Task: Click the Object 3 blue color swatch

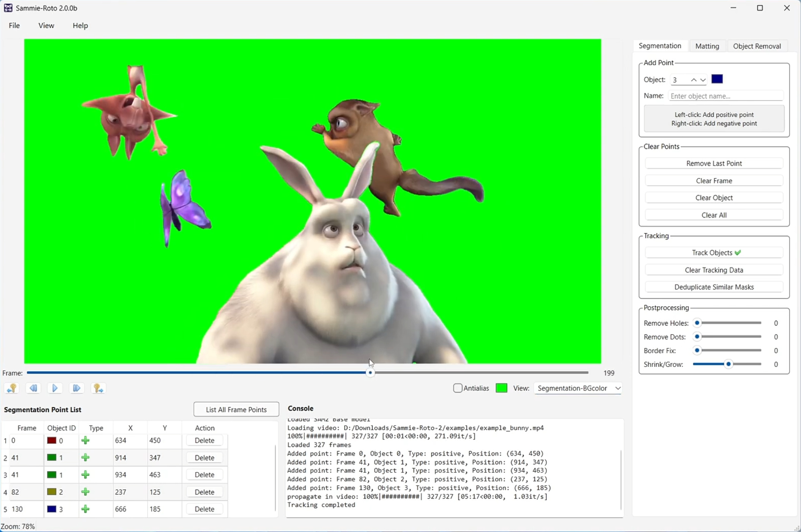Action: (717, 79)
